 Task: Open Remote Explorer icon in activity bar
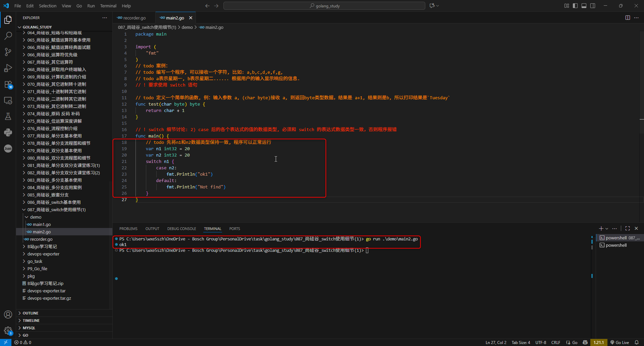8,100
